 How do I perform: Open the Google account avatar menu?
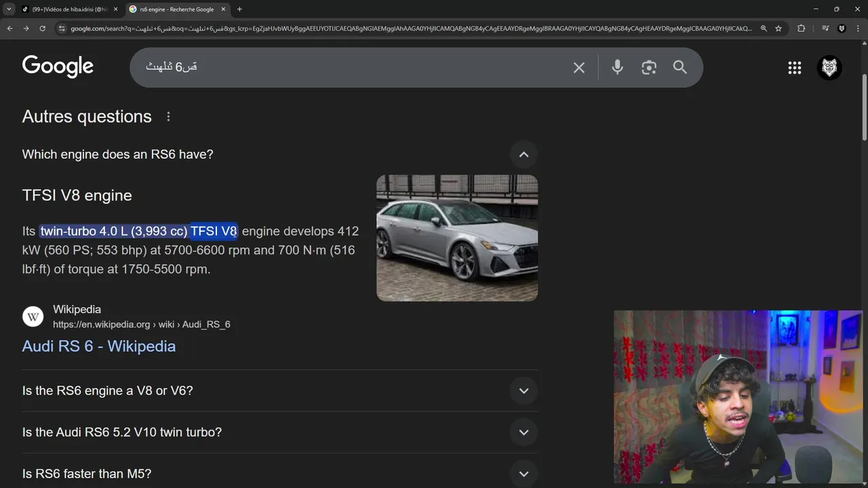(x=829, y=67)
